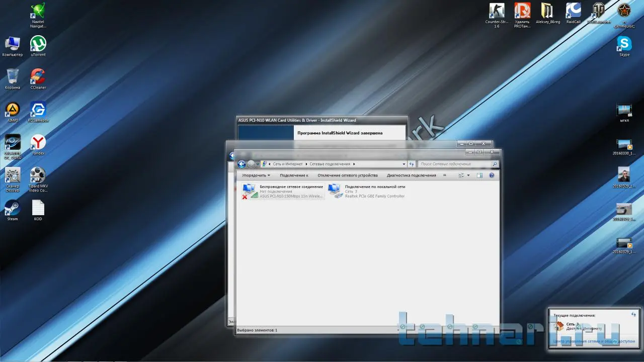The image size is (644, 362).
Task: Select the RCGamebox desktop shortcut
Action: (x=38, y=112)
